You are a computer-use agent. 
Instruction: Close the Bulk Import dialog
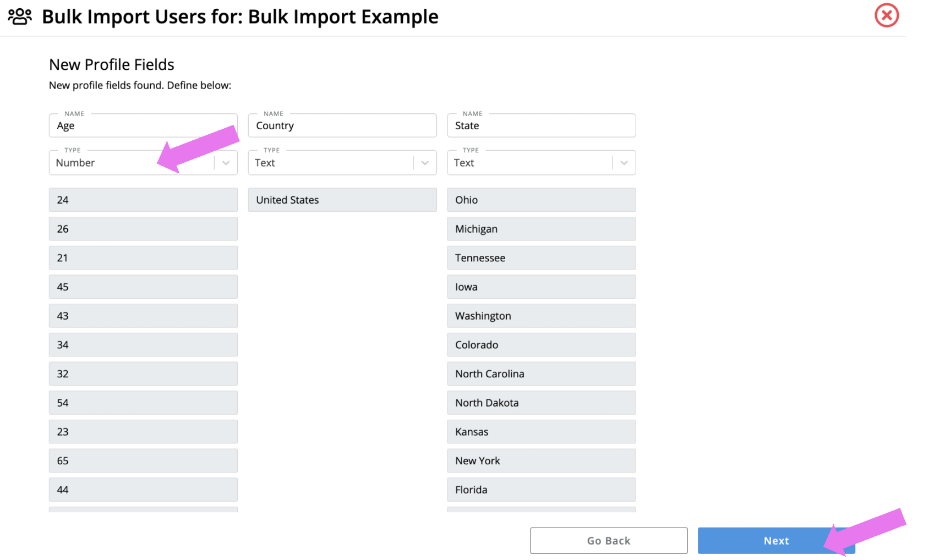[x=886, y=15]
